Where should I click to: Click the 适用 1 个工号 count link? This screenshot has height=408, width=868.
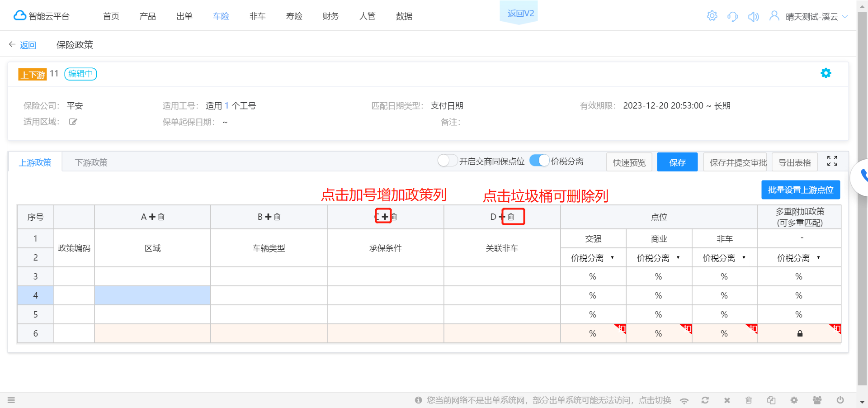[226, 106]
